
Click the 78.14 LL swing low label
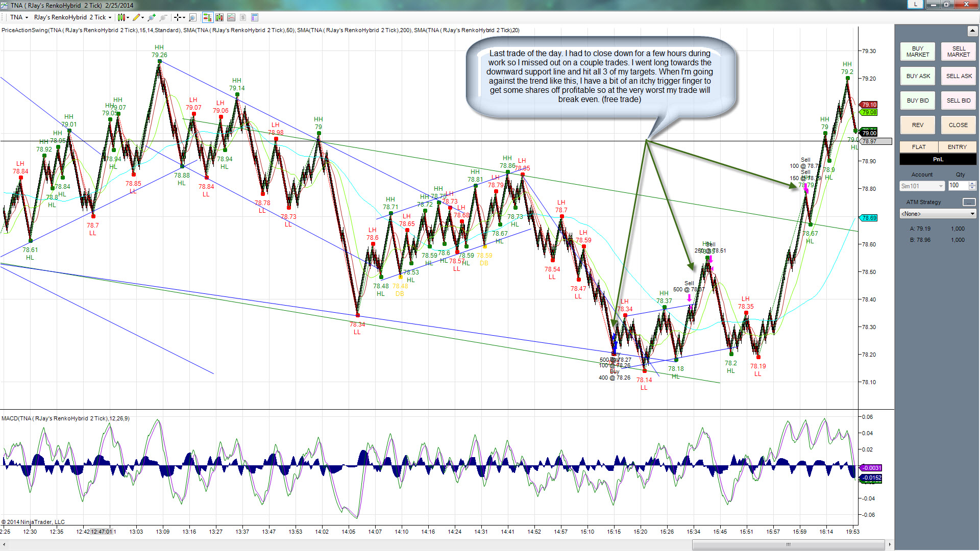[x=644, y=384]
